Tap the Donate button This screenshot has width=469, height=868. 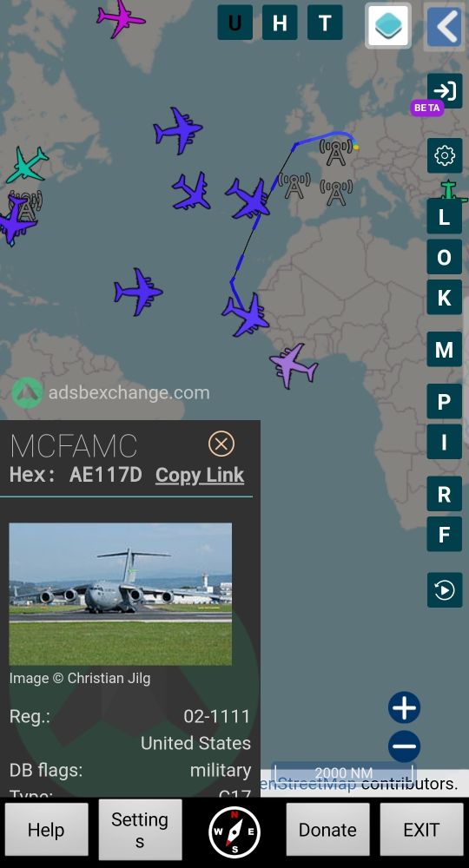(x=327, y=830)
